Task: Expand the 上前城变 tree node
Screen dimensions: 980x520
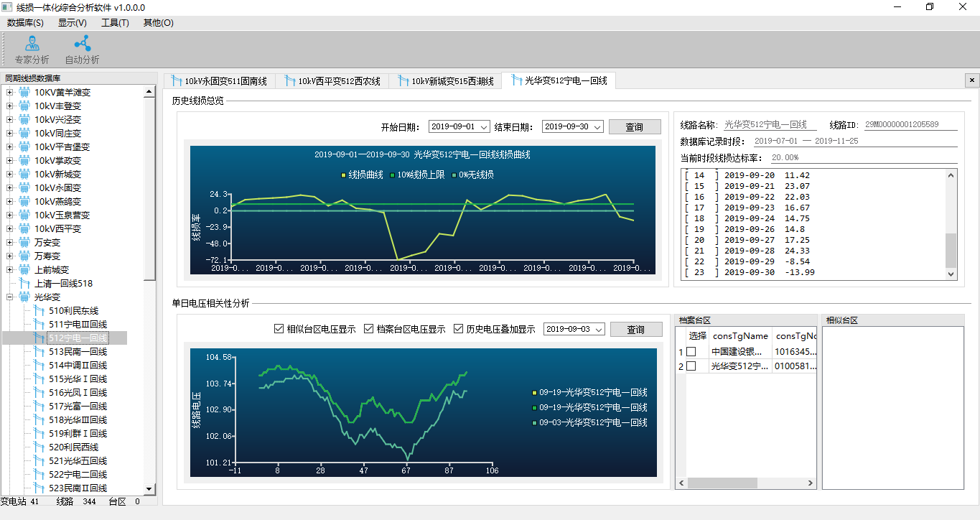Action: (9, 269)
